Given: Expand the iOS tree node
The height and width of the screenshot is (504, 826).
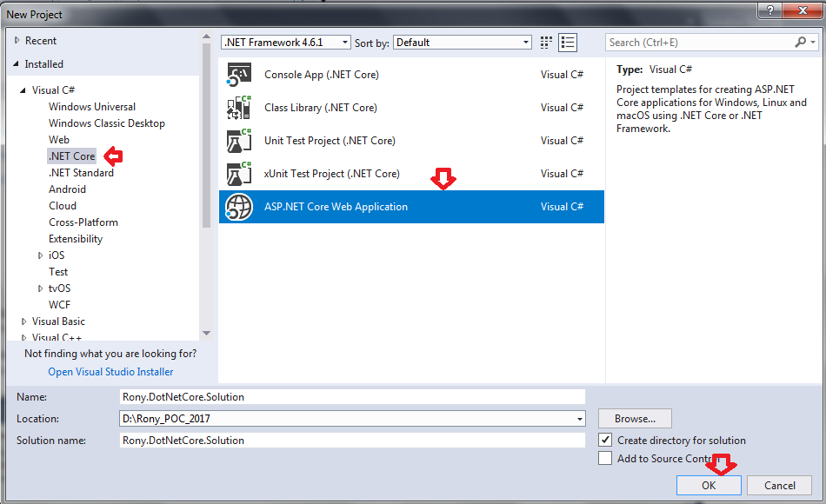Looking at the screenshot, I should pos(40,255).
